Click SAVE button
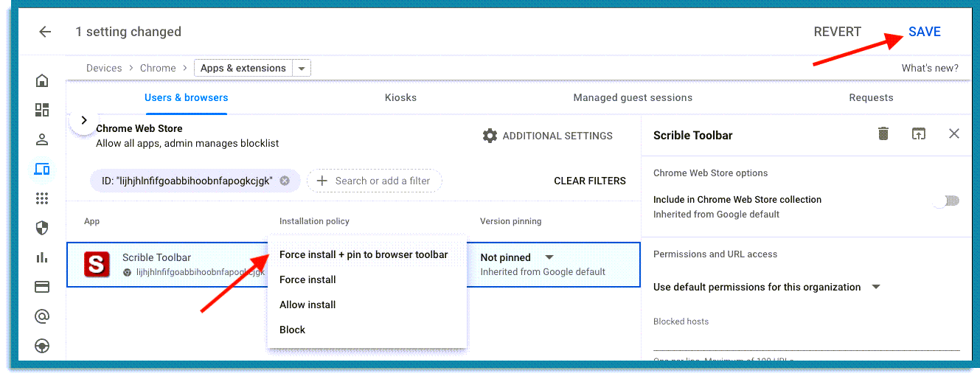This screenshot has height=379, width=980. click(x=925, y=32)
